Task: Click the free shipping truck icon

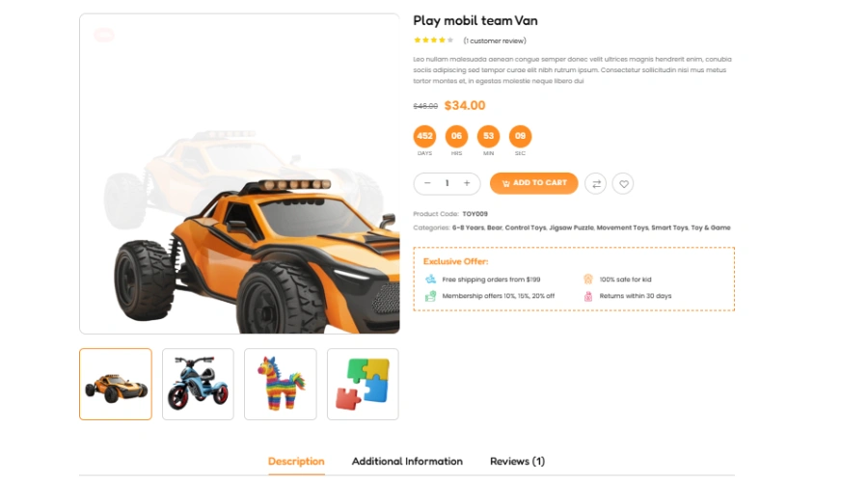Action: tap(430, 279)
